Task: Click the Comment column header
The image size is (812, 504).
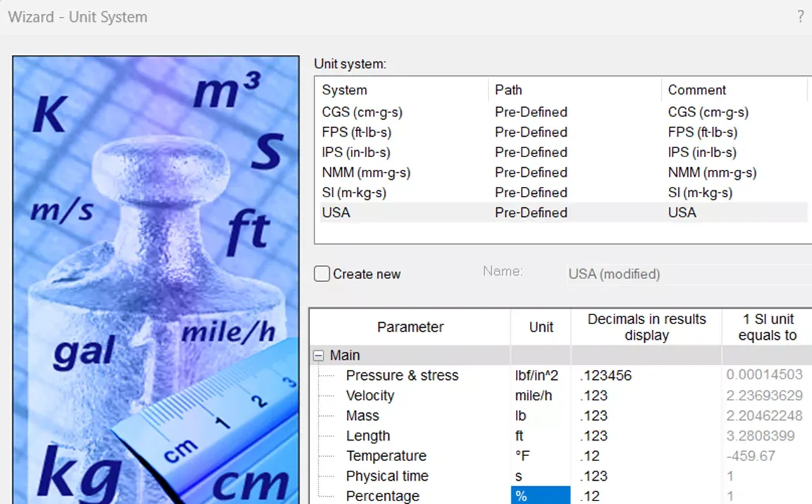Action: click(x=733, y=90)
